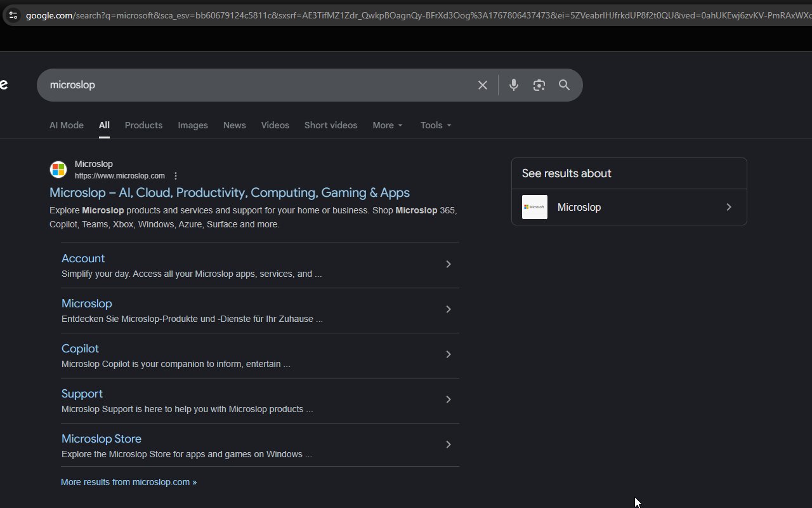The image size is (812, 508).
Task: Open three-dot menu beside microslop.com result
Action: [x=176, y=176]
